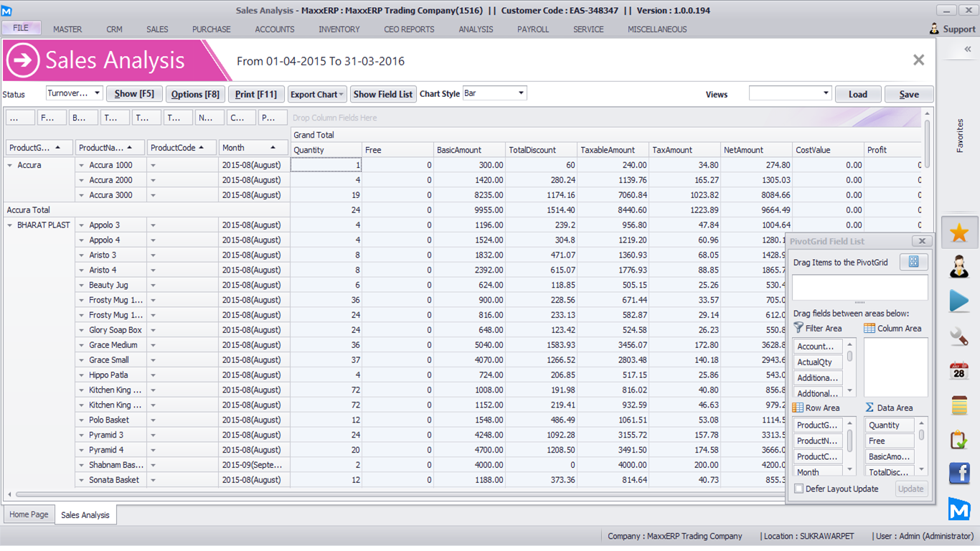Open the yellow notepad icon
This screenshot has height=551, width=980.
(959, 405)
